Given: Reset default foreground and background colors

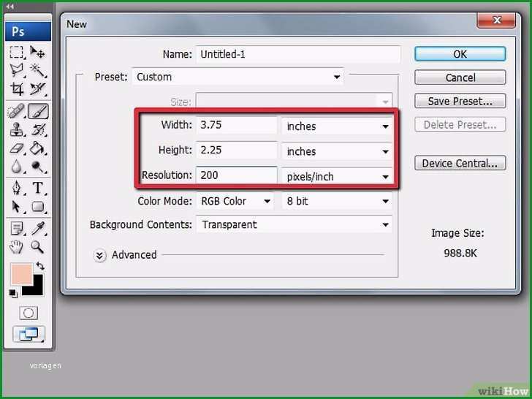Looking at the screenshot, I should point(13,294).
